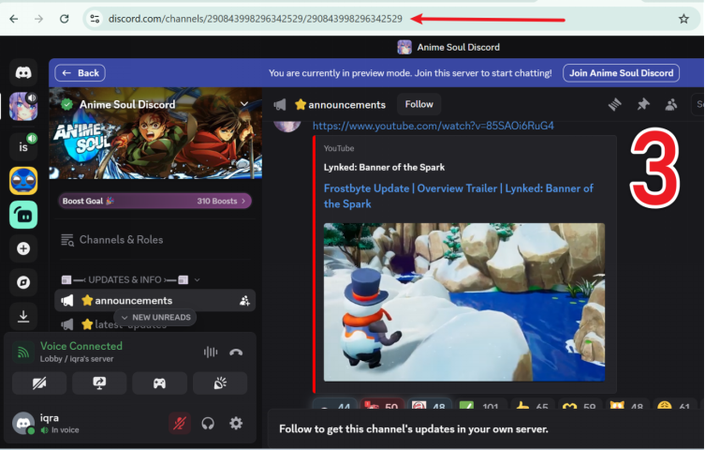Disconnect from the voice channel
The width and height of the screenshot is (705, 450).
(236, 352)
